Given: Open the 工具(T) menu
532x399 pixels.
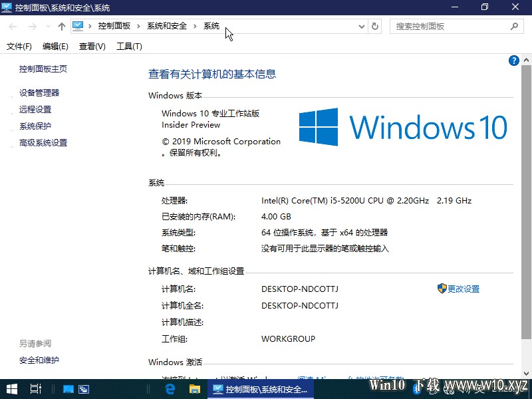Looking at the screenshot, I should point(129,46).
